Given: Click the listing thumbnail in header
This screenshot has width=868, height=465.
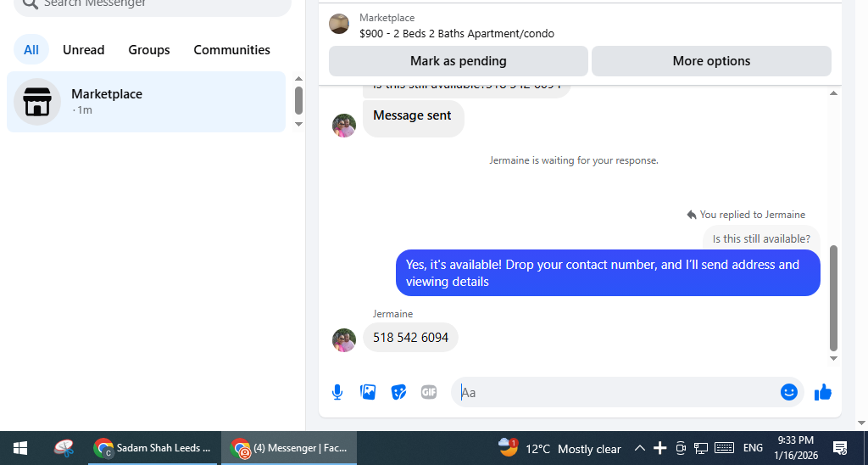Looking at the screenshot, I should [339, 24].
